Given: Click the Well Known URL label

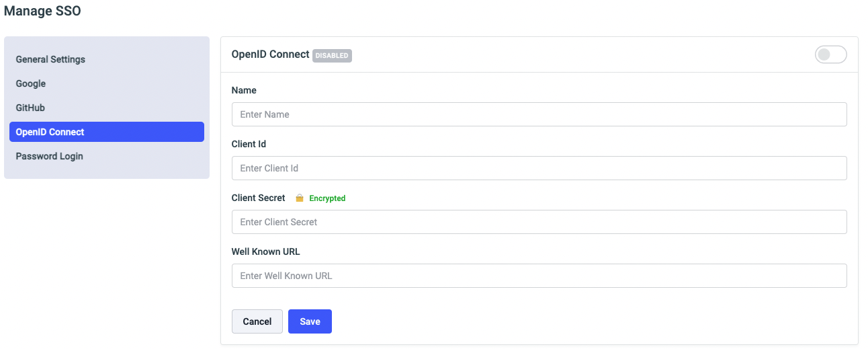Looking at the screenshot, I should (x=265, y=251).
